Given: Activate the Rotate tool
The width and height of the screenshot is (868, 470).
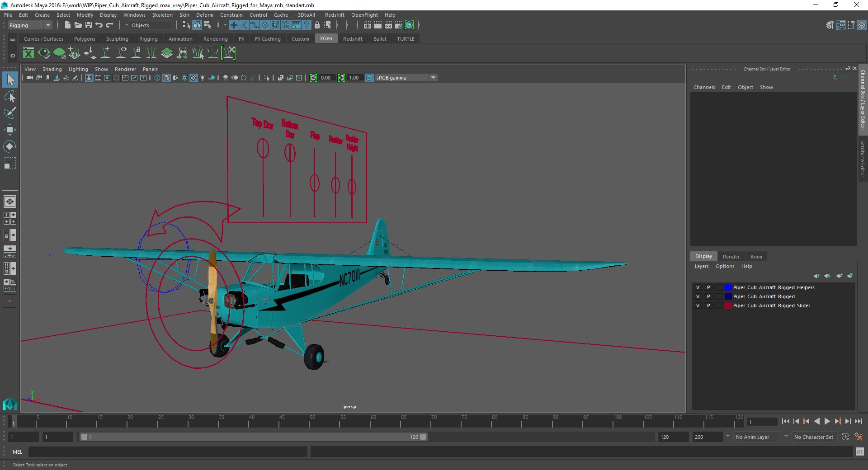Looking at the screenshot, I should (9, 146).
